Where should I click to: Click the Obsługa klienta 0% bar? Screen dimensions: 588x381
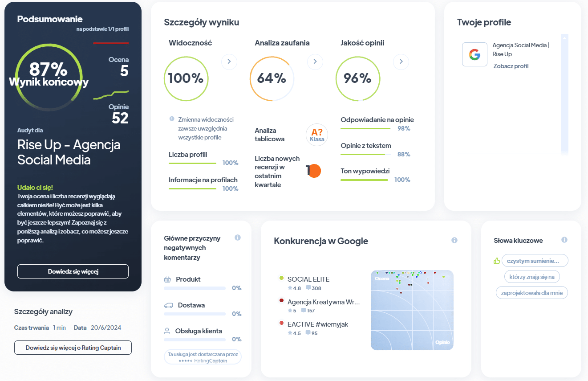coord(195,340)
